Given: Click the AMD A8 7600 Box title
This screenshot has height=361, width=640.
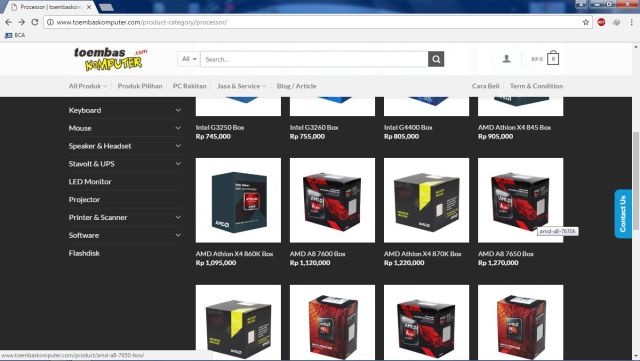Looking at the screenshot, I should 318,254.
